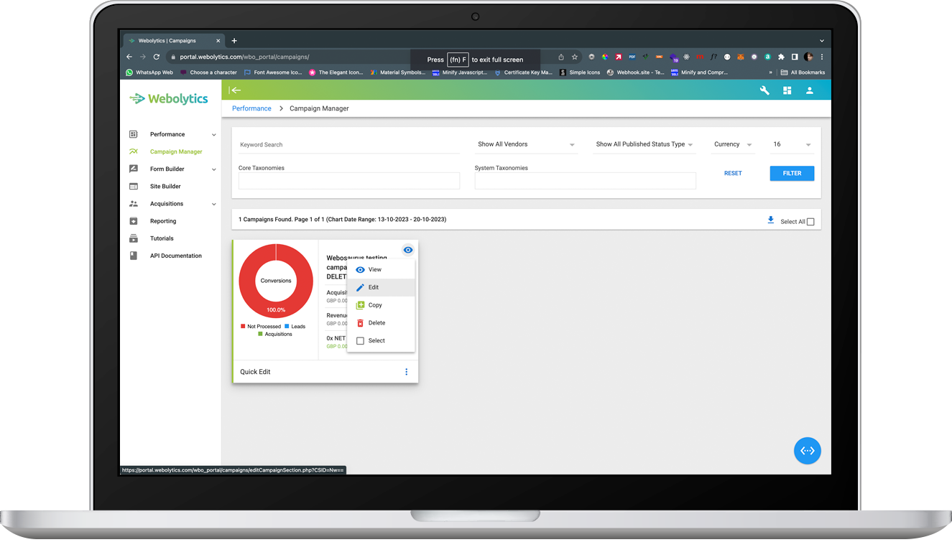Choose Copy from the context menu

tap(376, 304)
